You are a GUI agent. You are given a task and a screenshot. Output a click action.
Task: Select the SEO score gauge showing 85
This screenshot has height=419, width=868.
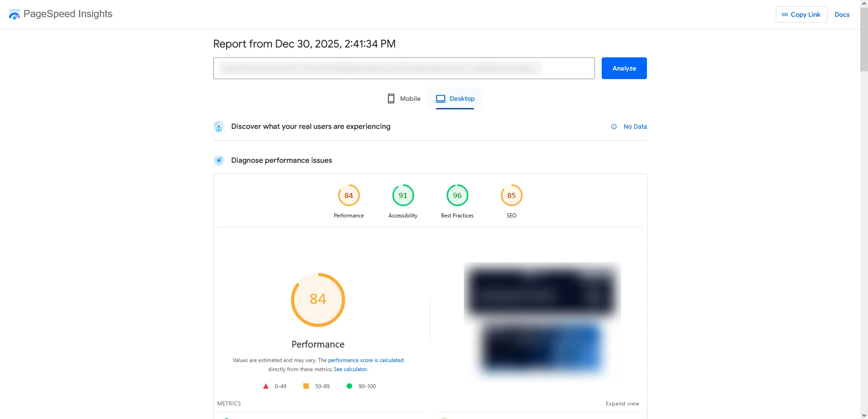click(511, 195)
